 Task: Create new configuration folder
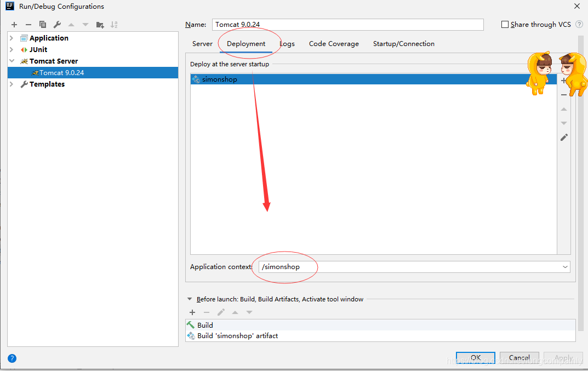(100, 25)
